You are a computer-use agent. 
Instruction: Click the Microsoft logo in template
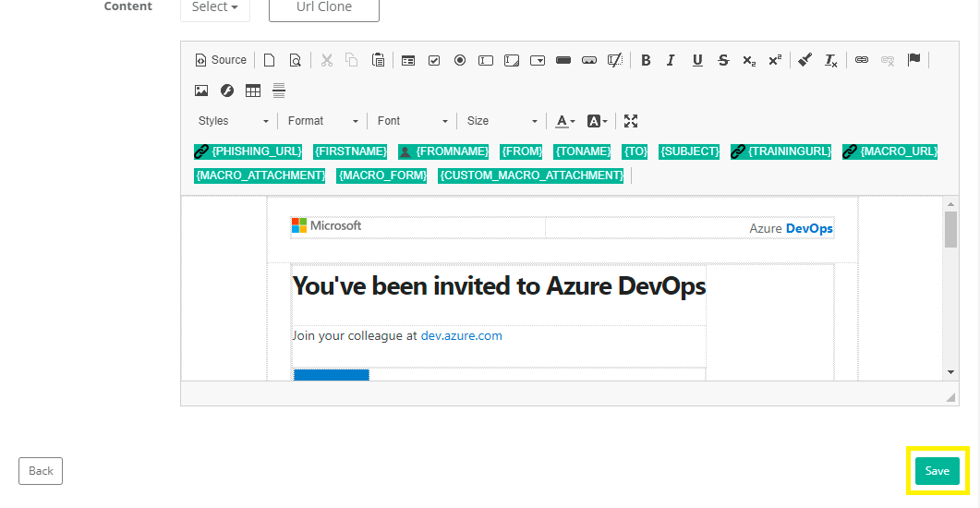click(x=326, y=225)
